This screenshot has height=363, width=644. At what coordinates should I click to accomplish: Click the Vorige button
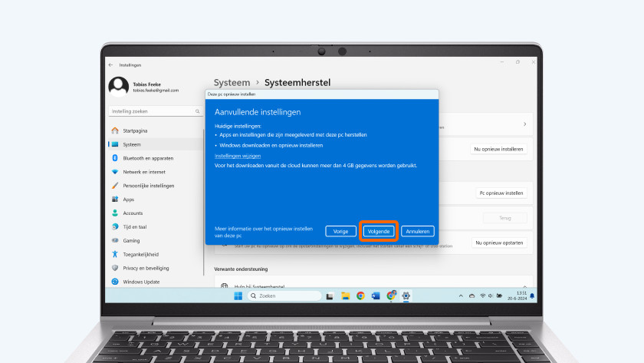click(340, 231)
